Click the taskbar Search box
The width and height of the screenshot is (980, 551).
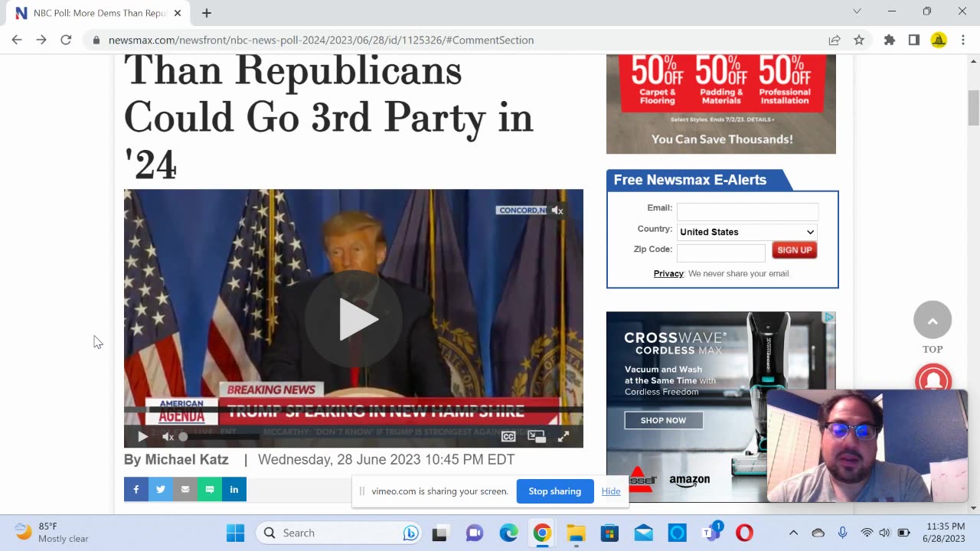pyautogui.click(x=338, y=533)
